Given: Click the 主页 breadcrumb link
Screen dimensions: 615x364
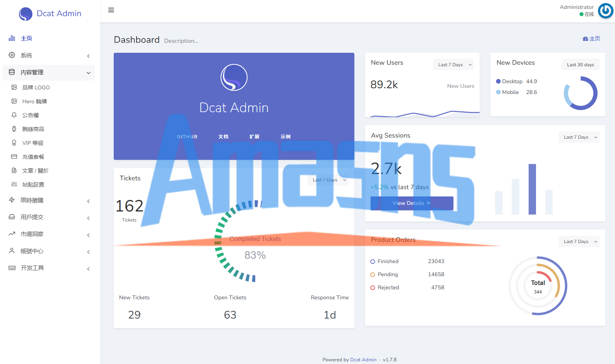Looking at the screenshot, I should pos(591,39).
